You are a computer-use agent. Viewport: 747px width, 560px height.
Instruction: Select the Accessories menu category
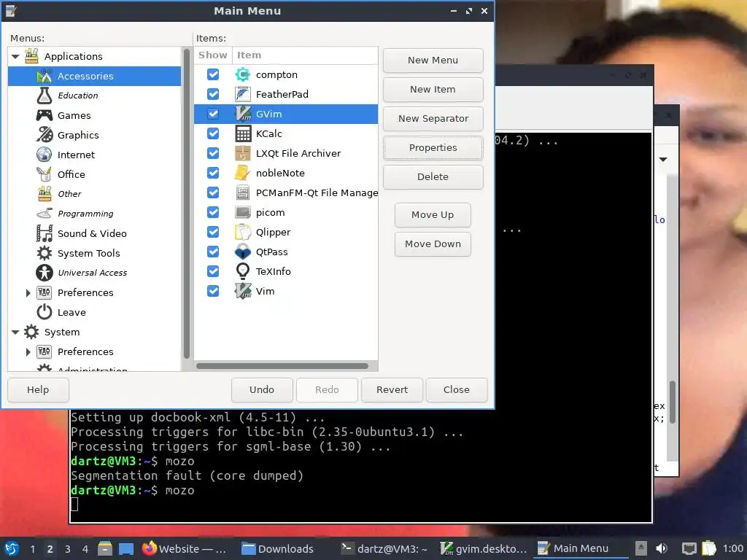pos(94,76)
